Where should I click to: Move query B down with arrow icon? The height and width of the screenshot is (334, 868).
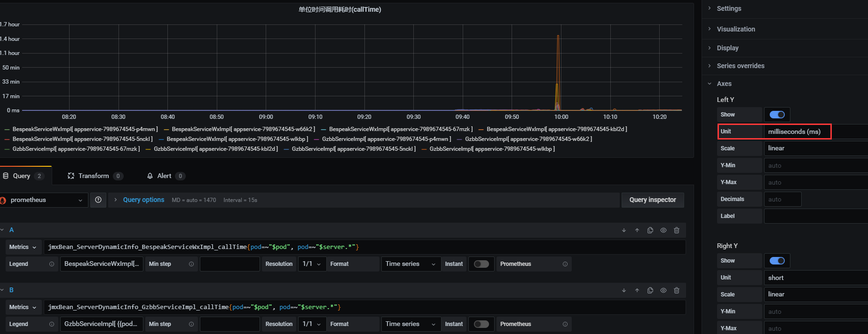624,290
